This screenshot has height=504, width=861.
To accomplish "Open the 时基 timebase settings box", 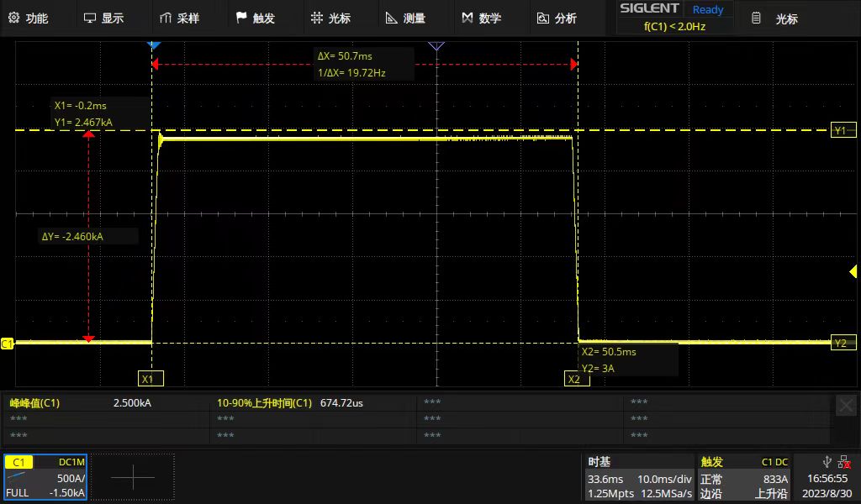I will point(639,477).
